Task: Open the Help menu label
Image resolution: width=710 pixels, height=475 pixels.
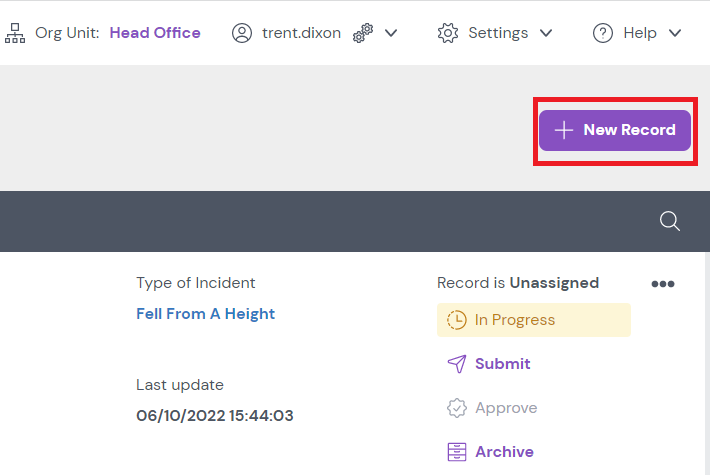Action: pyautogui.click(x=640, y=33)
